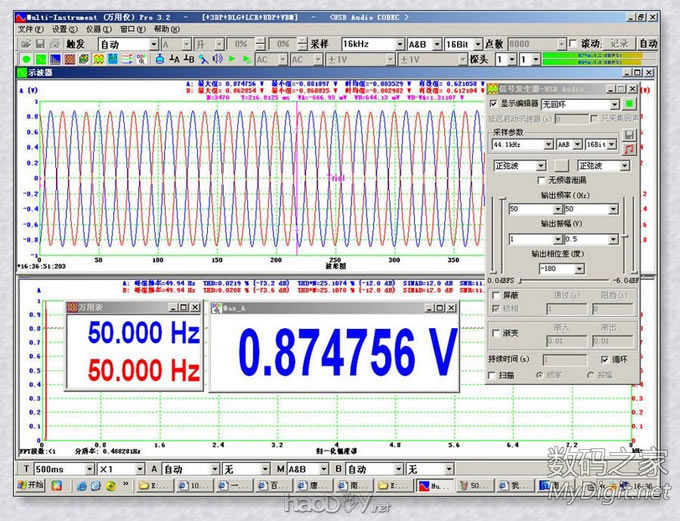Click the red music note icon
680x521 pixels.
[x=629, y=148]
